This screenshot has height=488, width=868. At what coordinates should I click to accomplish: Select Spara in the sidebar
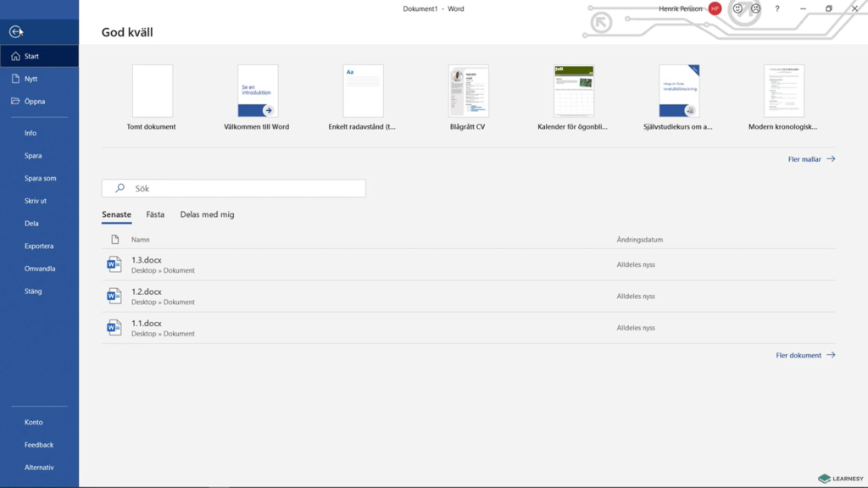pyautogui.click(x=33, y=156)
